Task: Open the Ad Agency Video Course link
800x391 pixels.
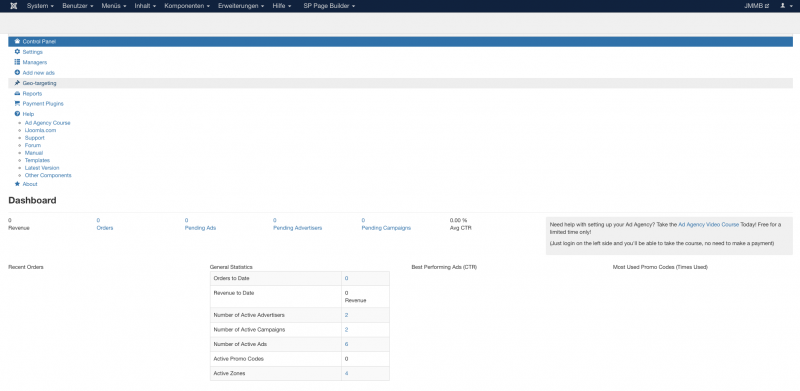Action: 708,225
